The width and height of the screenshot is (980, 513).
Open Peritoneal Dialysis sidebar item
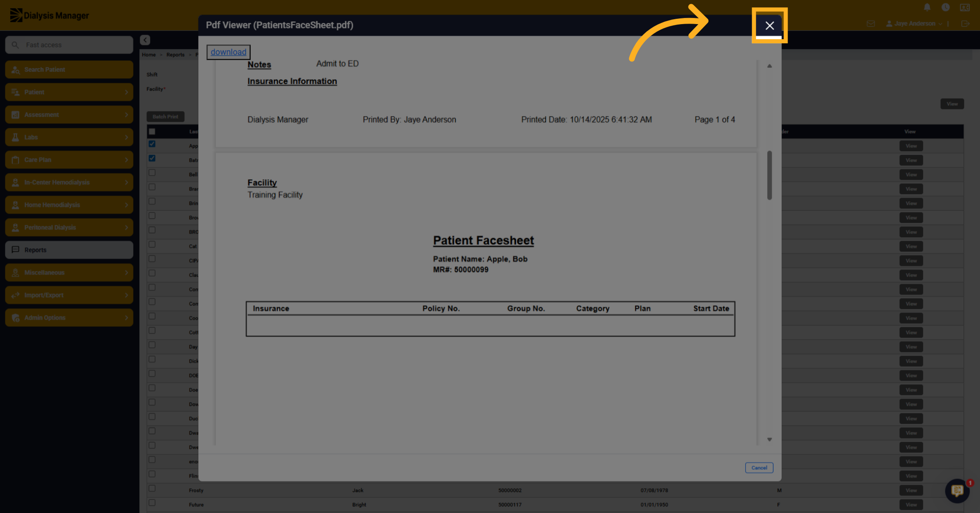(x=69, y=227)
